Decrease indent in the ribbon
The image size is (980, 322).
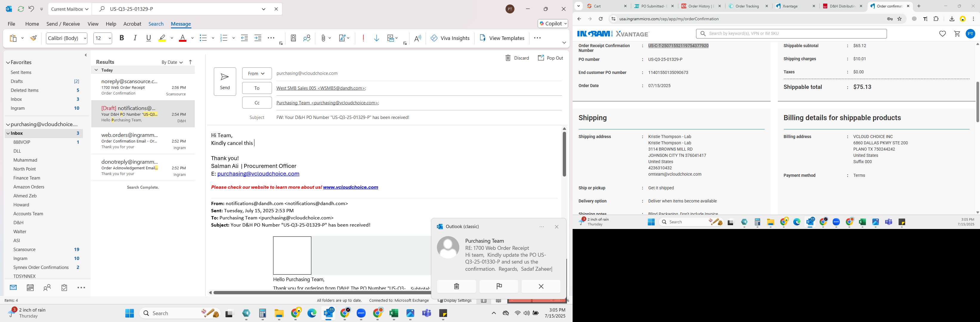pyautogui.click(x=245, y=38)
